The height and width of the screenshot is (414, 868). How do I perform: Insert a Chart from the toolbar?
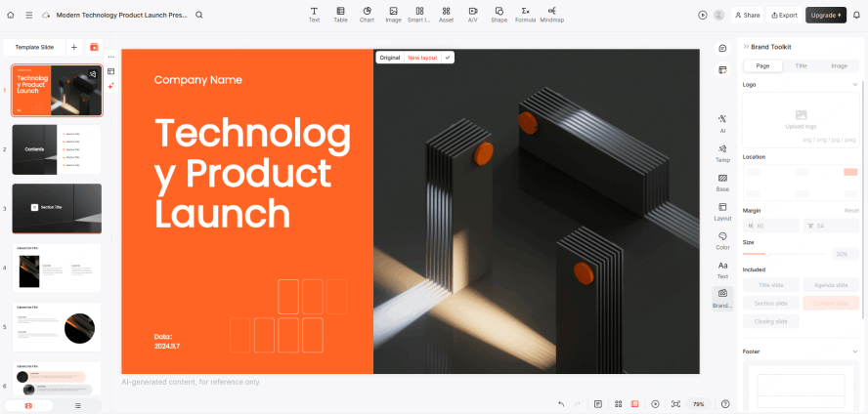[x=367, y=15]
